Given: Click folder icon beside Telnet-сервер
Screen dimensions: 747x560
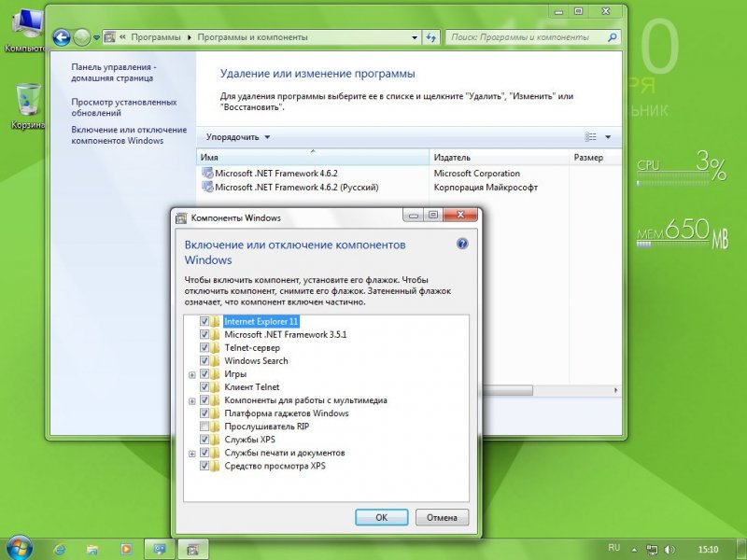Looking at the screenshot, I should click(x=216, y=347).
